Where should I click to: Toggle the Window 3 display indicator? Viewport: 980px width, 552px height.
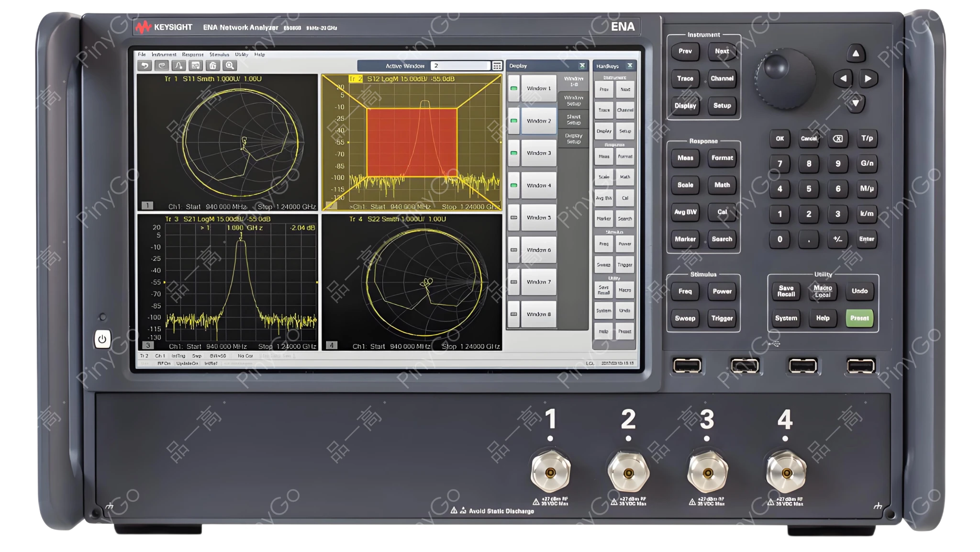point(514,153)
